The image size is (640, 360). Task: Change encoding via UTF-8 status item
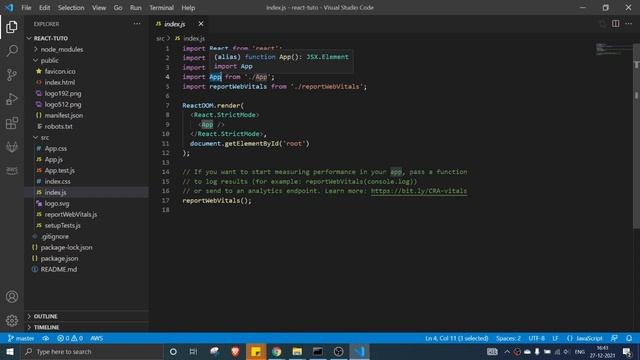point(536,338)
